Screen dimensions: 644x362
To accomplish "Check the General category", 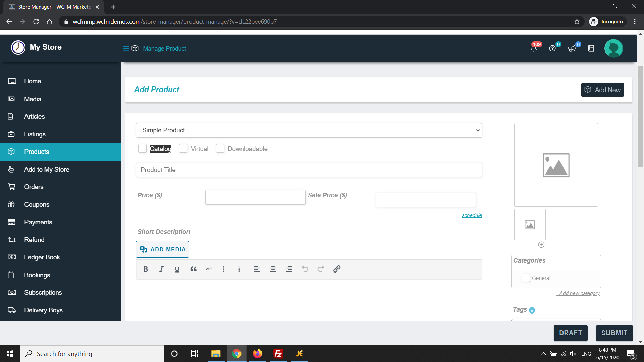I will click(x=526, y=278).
